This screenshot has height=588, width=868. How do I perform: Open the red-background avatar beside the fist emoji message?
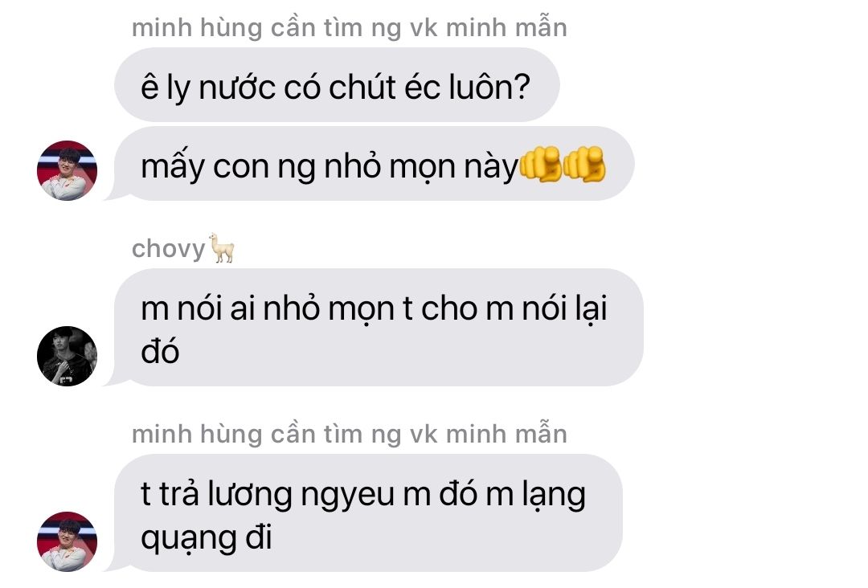[67, 170]
